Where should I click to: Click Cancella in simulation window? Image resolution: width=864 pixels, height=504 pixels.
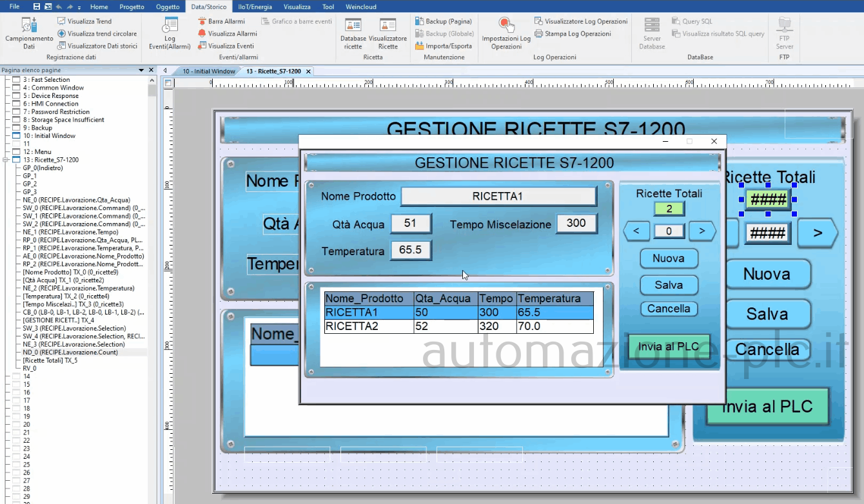pos(669,309)
